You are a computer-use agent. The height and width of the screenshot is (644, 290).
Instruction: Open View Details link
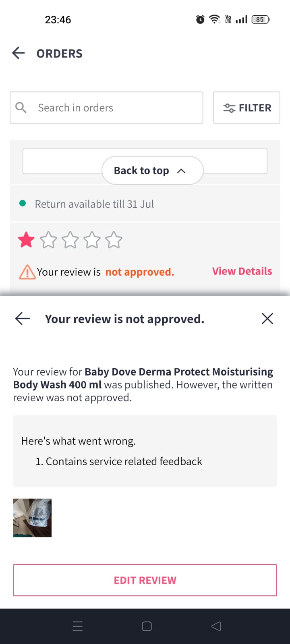pos(242,271)
